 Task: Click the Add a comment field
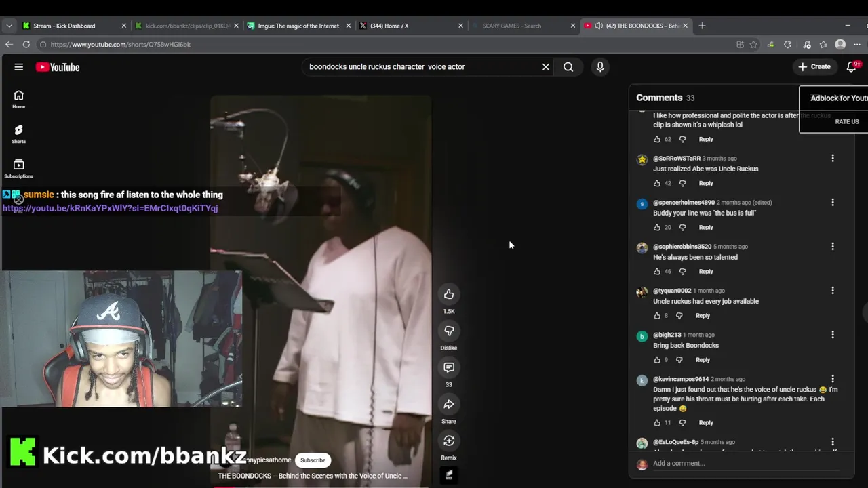(x=746, y=464)
